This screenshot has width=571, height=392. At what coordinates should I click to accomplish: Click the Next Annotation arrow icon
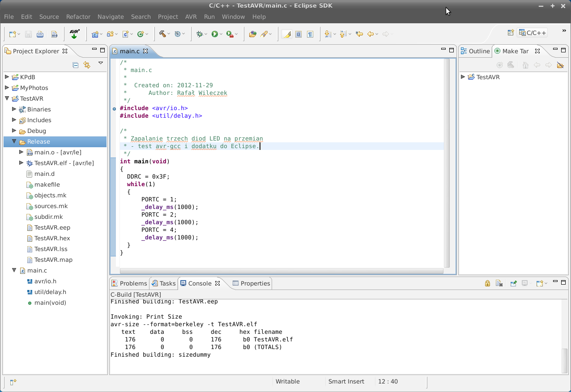tap(328, 34)
